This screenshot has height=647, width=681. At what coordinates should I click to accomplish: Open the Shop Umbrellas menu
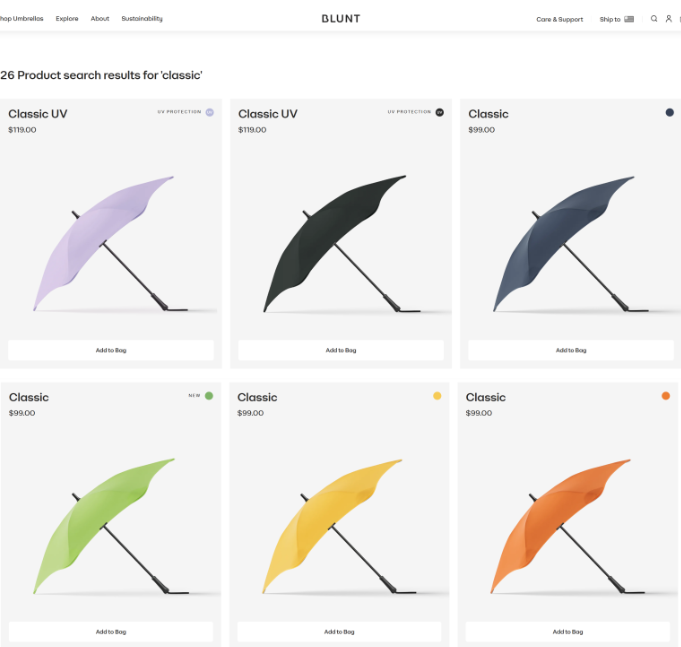pyautogui.click(x=21, y=19)
